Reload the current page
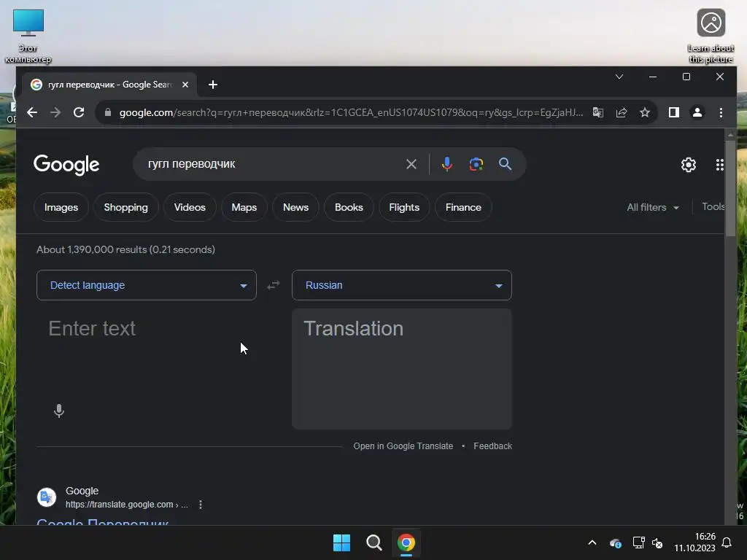Viewport: 747px width, 560px height. pos(79,112)
